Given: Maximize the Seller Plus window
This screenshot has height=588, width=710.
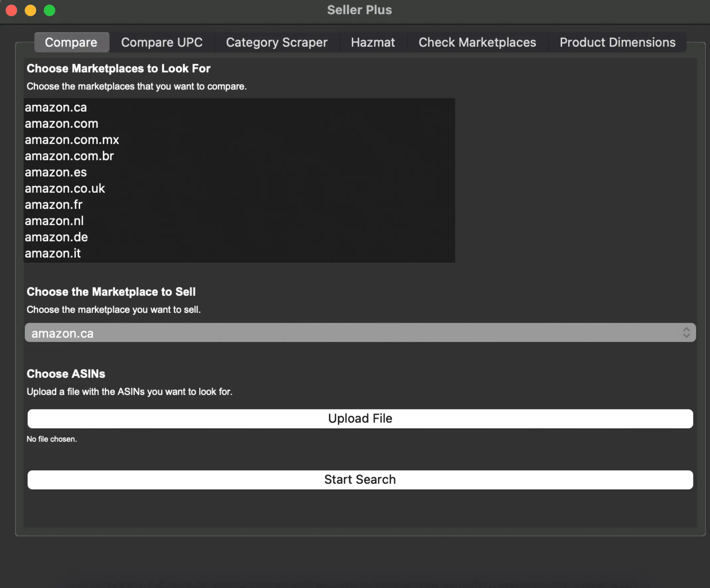Looking at the screenshot, I should click(50, 11).
